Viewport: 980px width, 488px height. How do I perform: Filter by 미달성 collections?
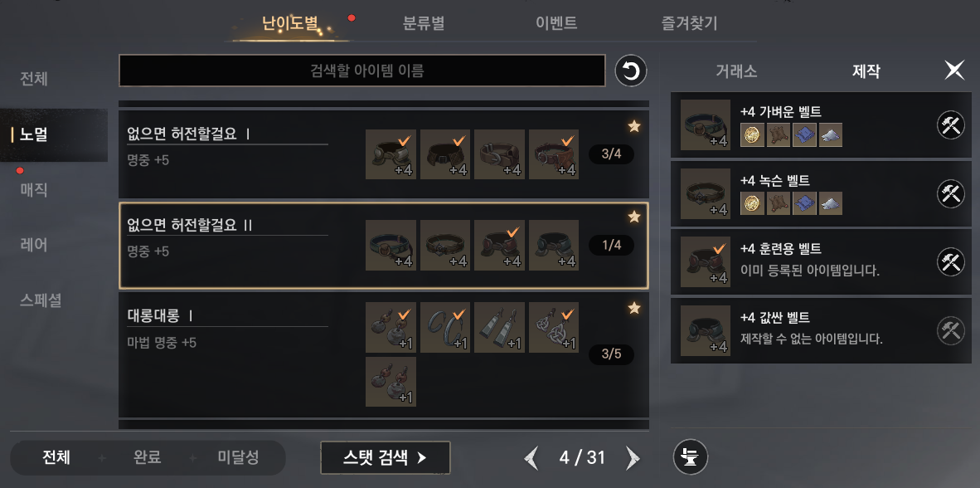coord(238,457)
